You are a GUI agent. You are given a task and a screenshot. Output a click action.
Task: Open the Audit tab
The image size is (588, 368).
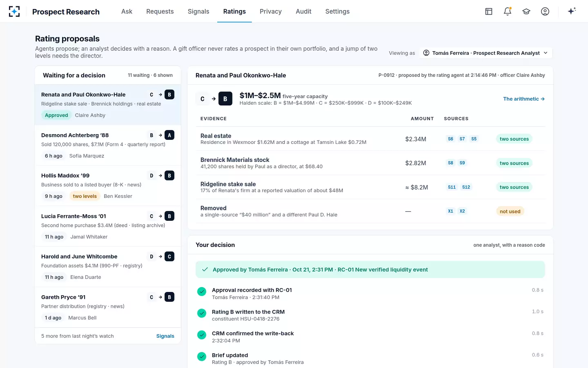click(303, 11)
